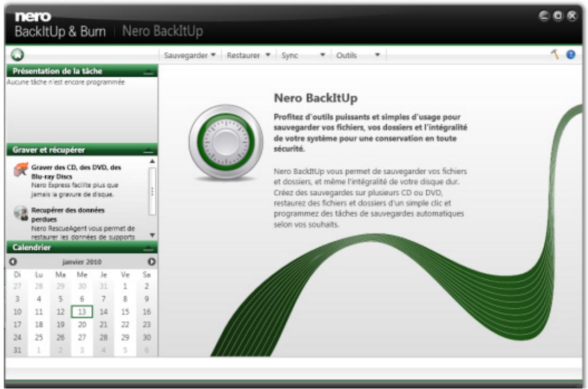
Task: Click scroll up arrow in Graver panel
Action: tap(152, 161)
